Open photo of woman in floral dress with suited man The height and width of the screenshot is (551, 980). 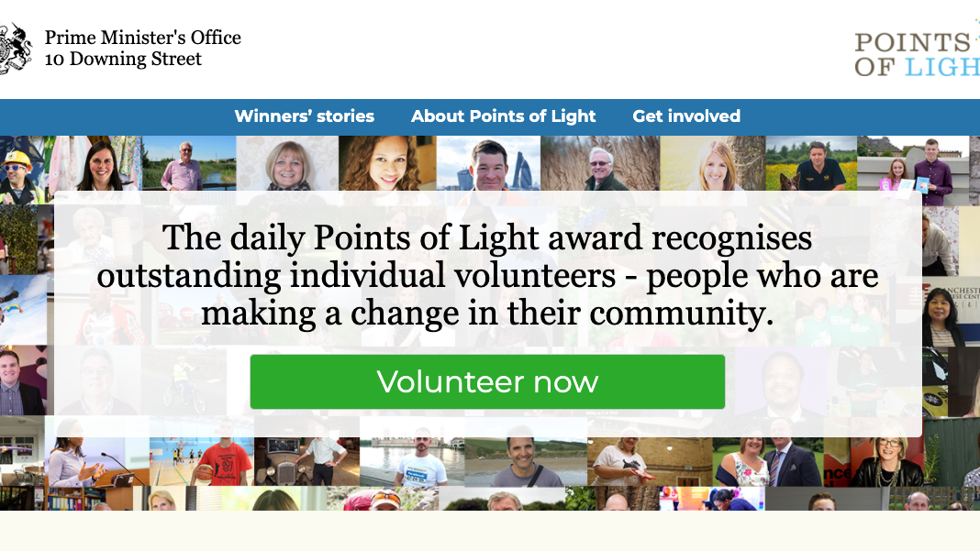pos(767,461)
